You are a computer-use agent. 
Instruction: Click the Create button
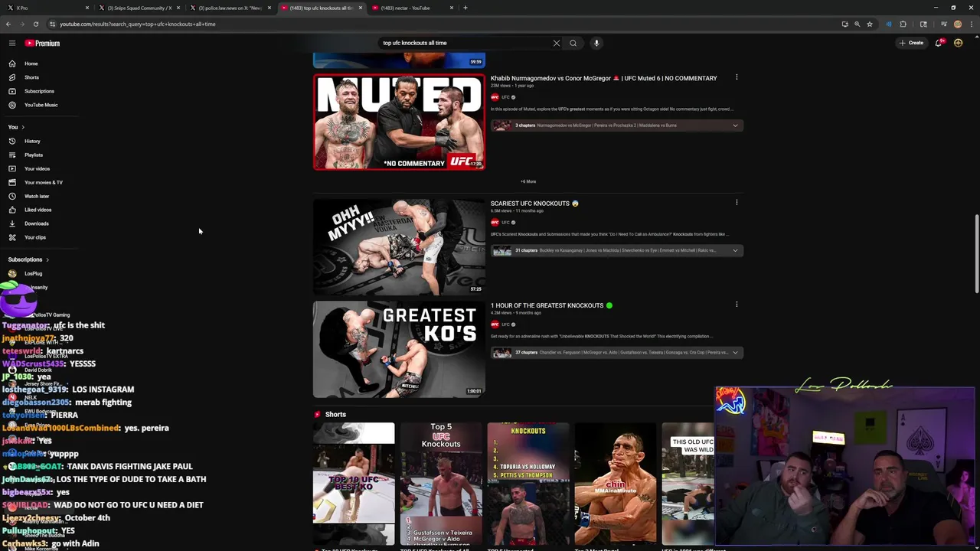[x=912, y=43]
